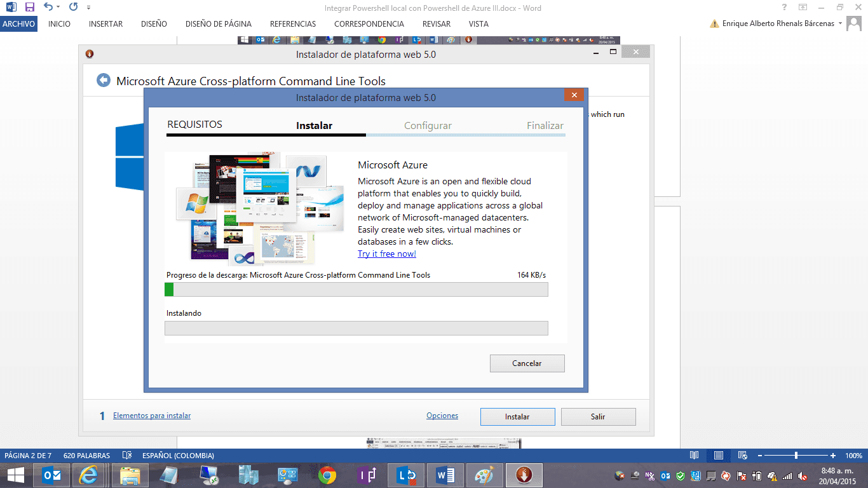Click the Word help question mark icon
This screenshot has height=488, width=868.
click(x=783, y=7)
